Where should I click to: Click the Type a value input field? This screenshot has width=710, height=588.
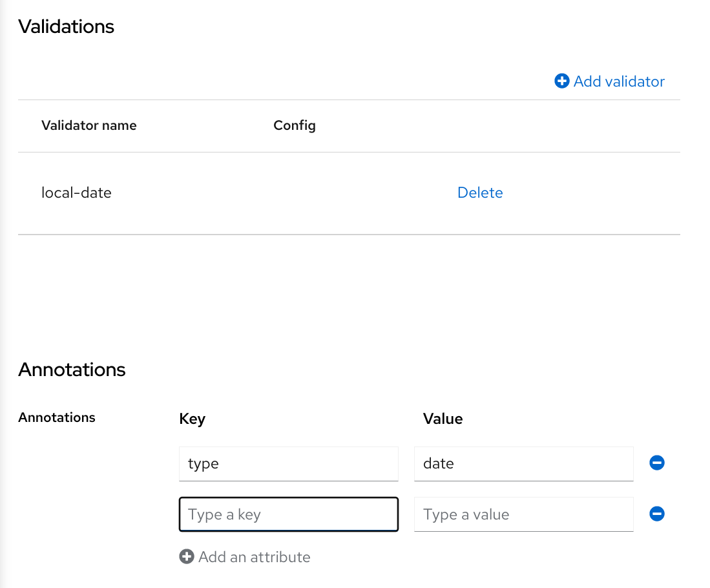click(523, 514)
